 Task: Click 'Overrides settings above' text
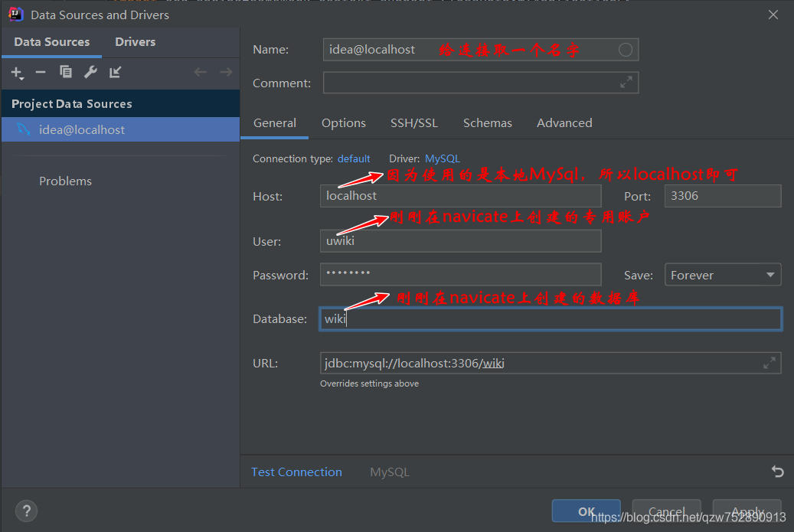click(x=369, y=383)
